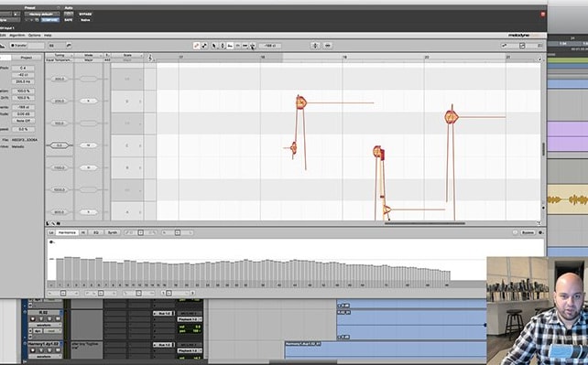Toggle the scale degree marker on the 200.0 row
Image resolution: width=588 pixels, height=365 pixels.
tap(89, 101)
